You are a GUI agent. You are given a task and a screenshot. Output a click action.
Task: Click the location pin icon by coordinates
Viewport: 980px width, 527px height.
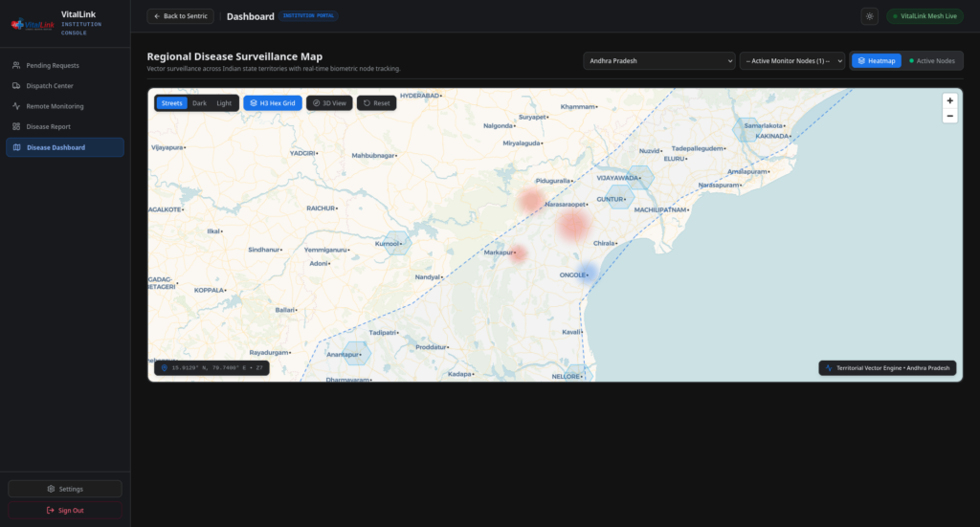[165, 368]
